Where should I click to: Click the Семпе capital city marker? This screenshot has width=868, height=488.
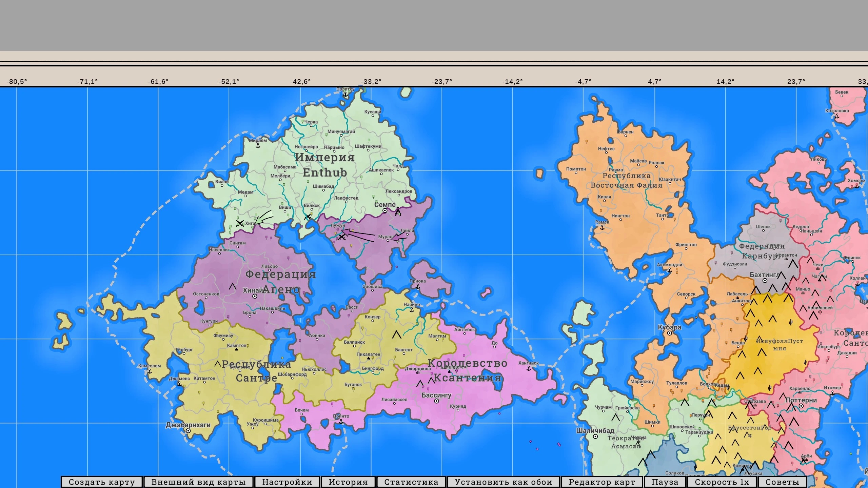385,210
